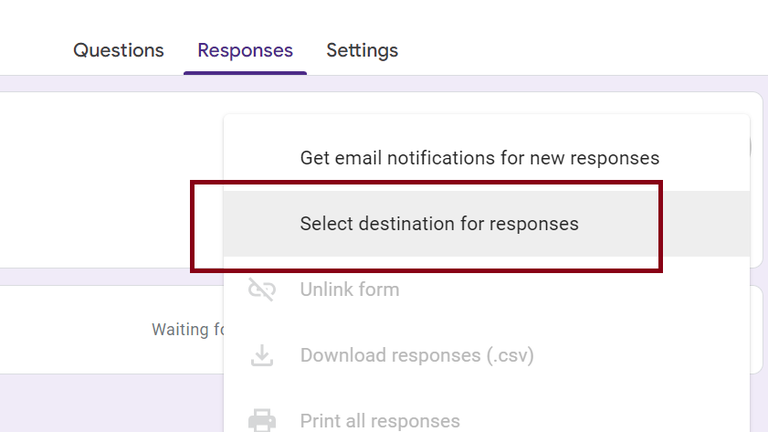Screen dimensions: 768x432
Task: Click blank space left of 'Get email notifications'
Action: pos(262,158)
